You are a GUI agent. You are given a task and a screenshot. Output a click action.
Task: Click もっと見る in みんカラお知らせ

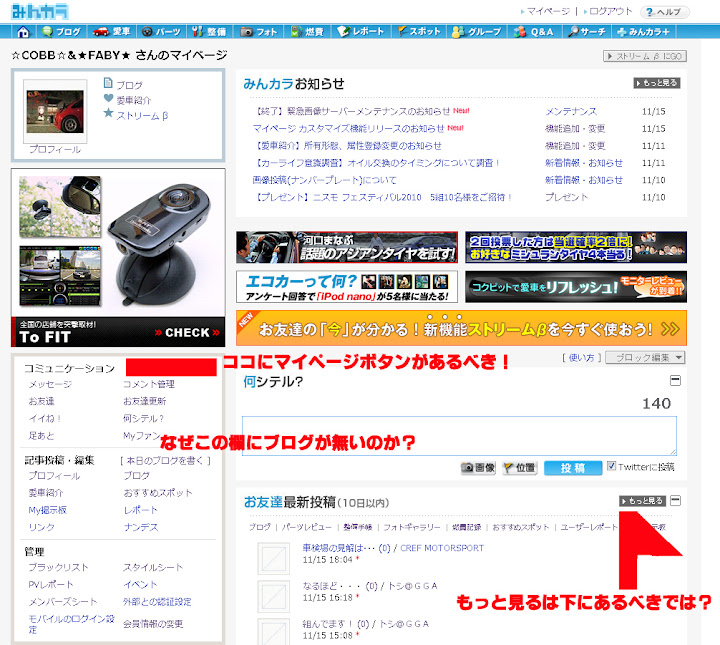pos(657,83)
